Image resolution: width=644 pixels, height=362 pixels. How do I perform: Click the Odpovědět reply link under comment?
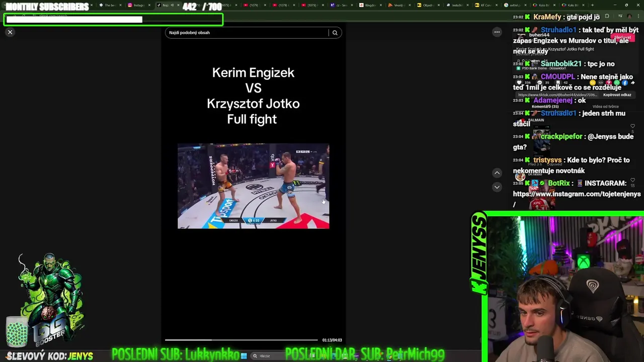554,164
